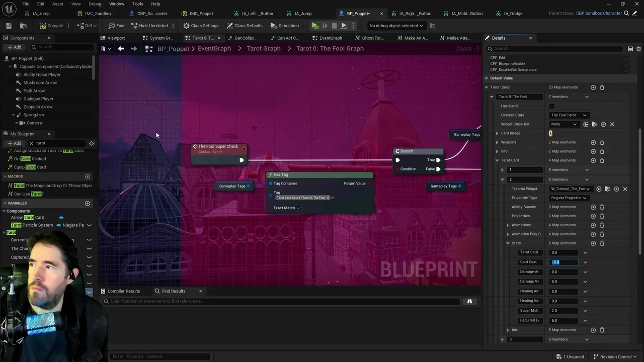Screen dimensions: 644x362
Task: Switch to the IMC_Sandbox tab
Action: click(x=98, y=14)
